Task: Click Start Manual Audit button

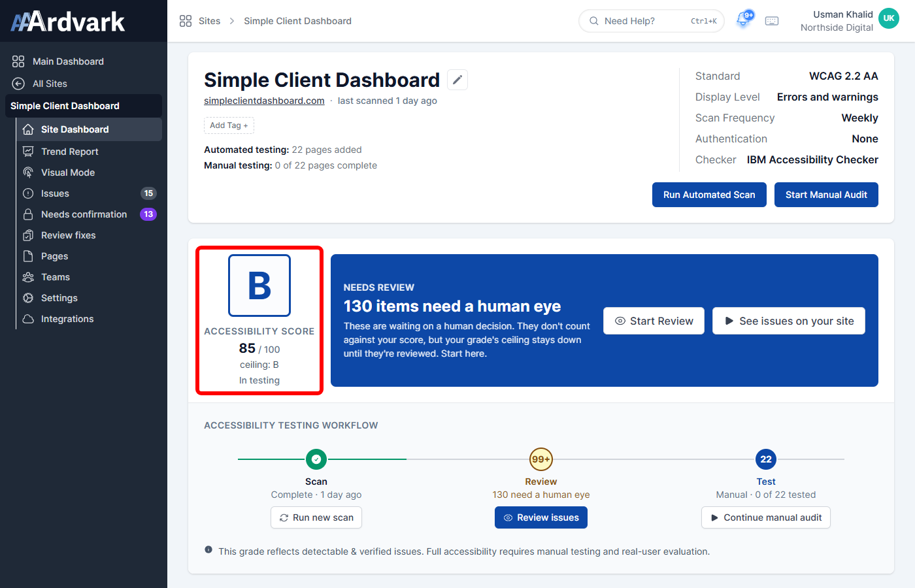Action: point(826,195)
